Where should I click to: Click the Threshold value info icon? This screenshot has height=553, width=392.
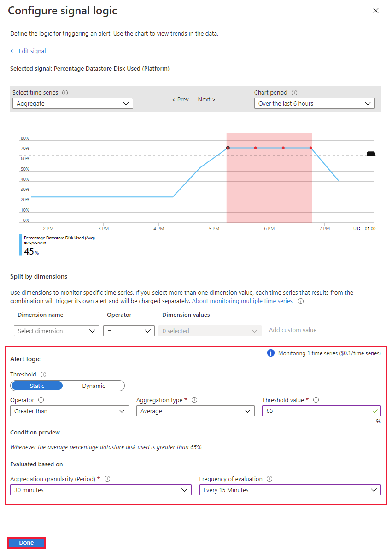[316, 400]
